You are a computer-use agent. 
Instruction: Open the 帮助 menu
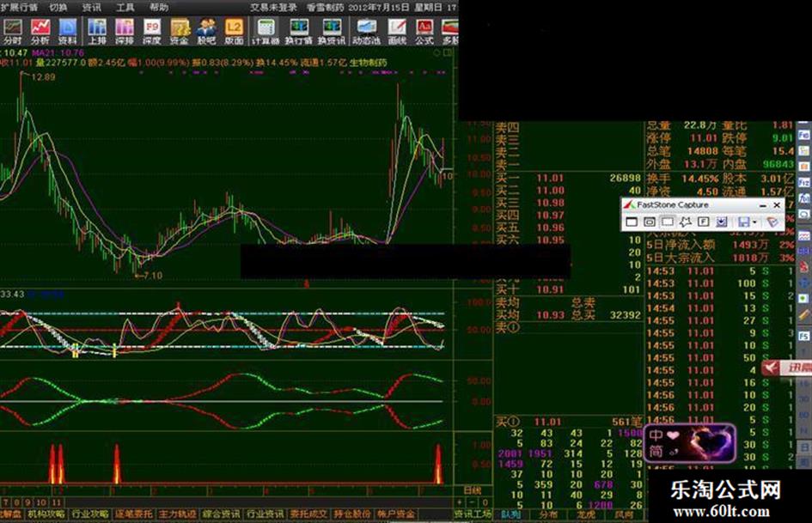coord(159,7)
